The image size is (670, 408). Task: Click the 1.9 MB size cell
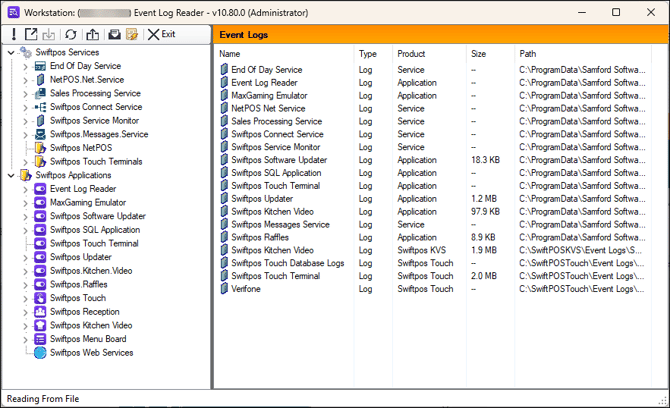coord(484,250)
